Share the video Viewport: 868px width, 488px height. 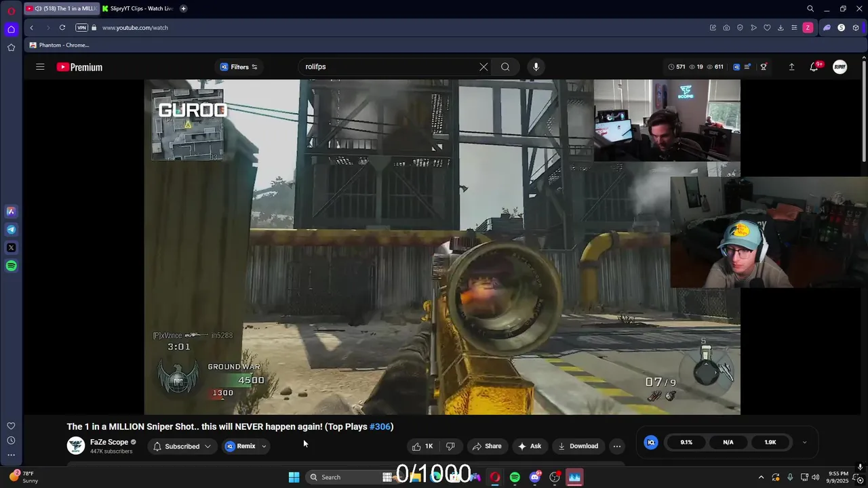click(x=487, y=446)
